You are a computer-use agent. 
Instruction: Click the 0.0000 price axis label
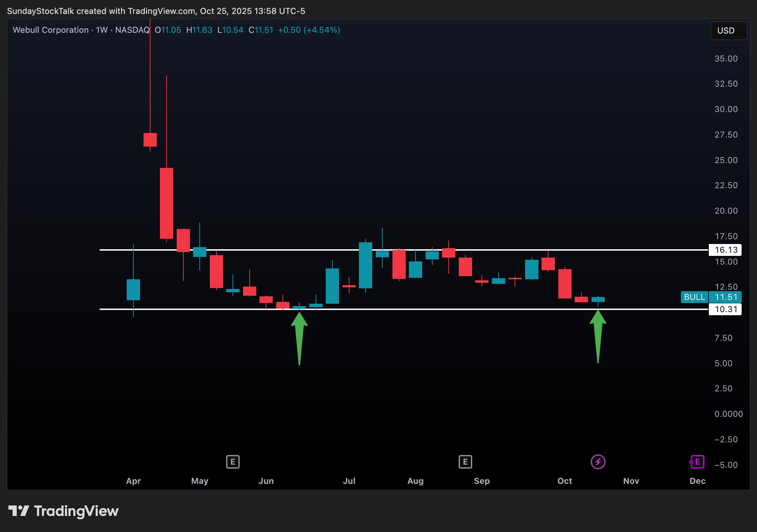click(x=728, y=414)
